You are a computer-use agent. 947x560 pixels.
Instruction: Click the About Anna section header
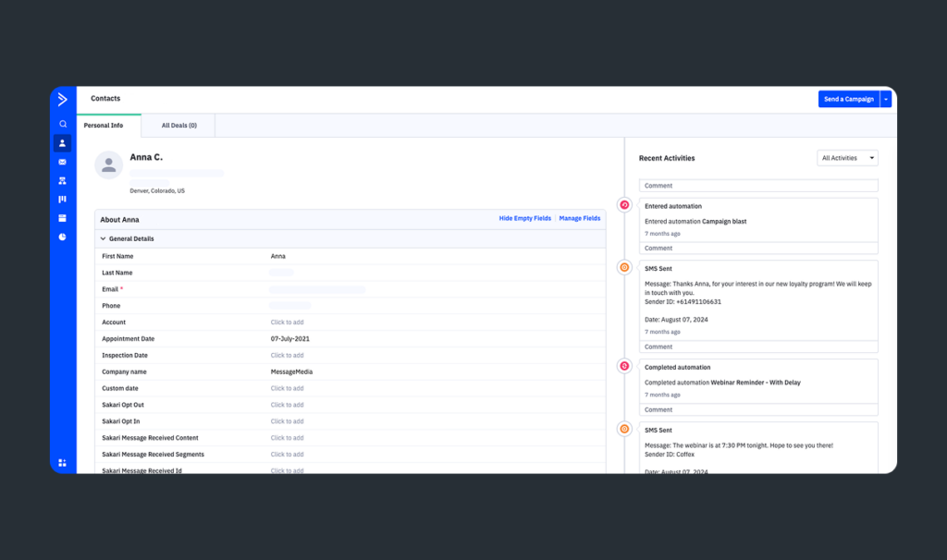coord(119,220)
